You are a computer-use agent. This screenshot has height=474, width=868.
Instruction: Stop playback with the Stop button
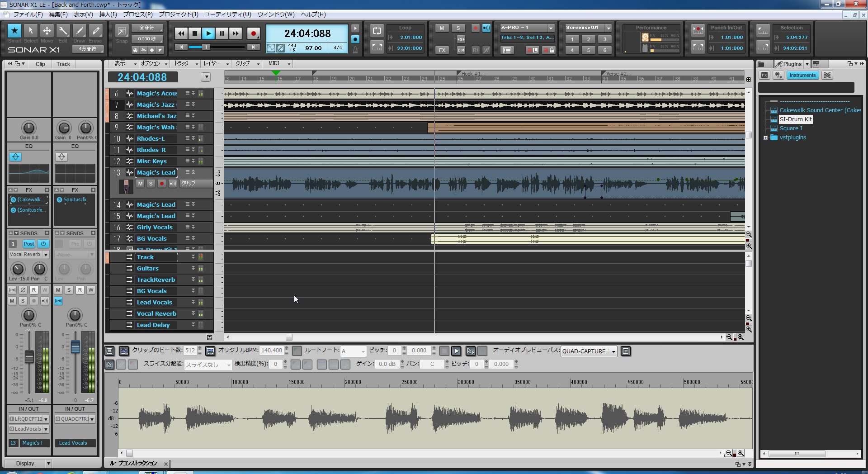tap(195, 33)
